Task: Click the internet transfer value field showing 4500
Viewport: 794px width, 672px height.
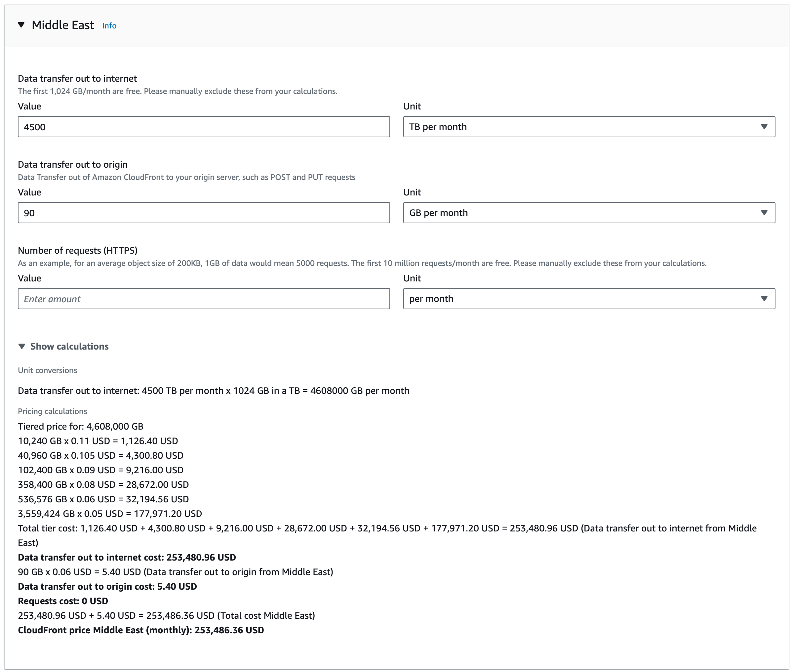Action: tap(203, 127)
